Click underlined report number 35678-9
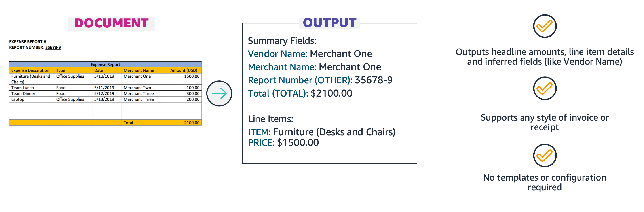Image resolution: width=644 pixels, height=212 pixels. point(53,47)
